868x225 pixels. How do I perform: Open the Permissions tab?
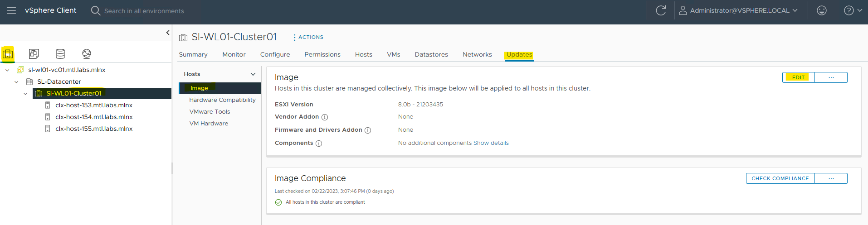pos(322,54)
